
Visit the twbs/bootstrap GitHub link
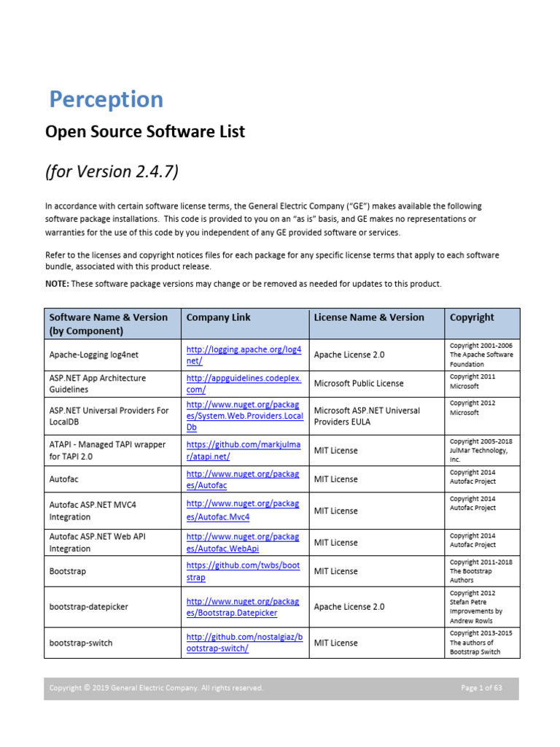(244, 570)
